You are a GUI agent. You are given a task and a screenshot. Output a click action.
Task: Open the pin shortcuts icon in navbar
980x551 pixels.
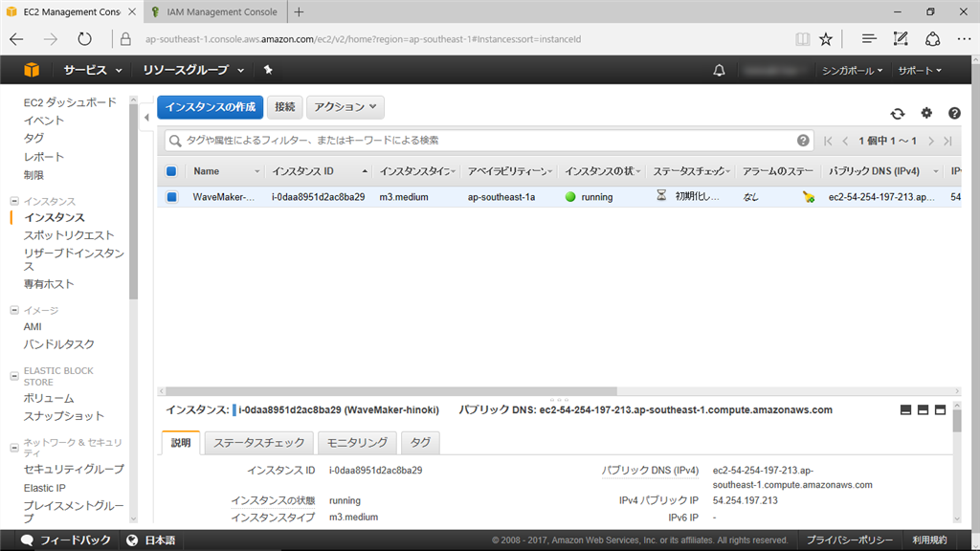pyautogui.click(x=268, y=70)
